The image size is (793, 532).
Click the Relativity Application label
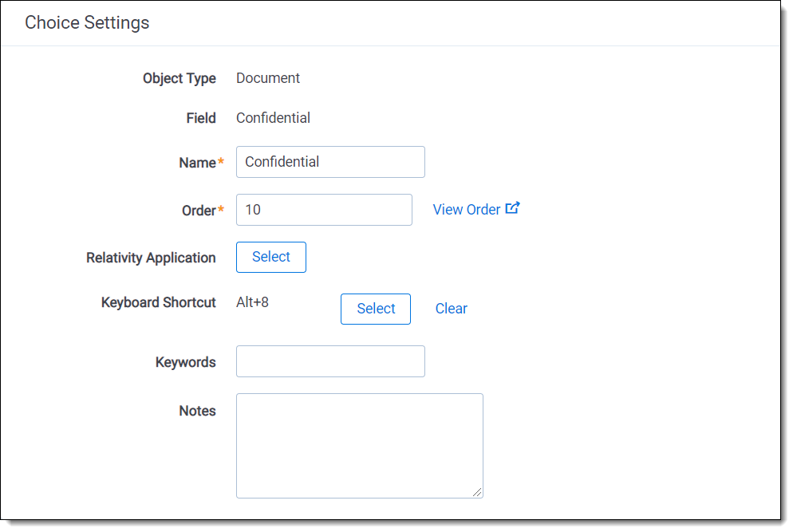(151, 258)
